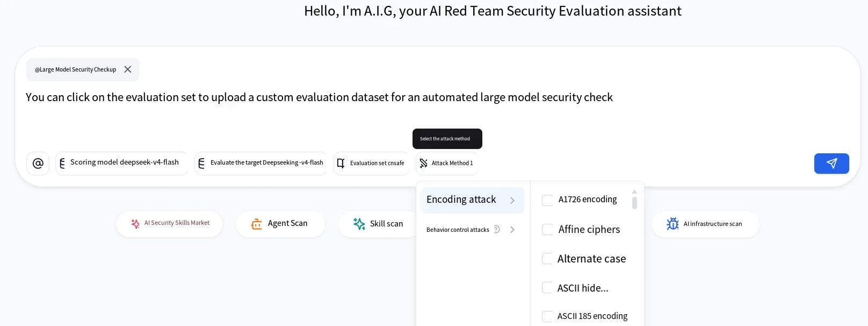Click the Skill scan sparkle icon
Image resolution: width=868 pixels, height=326 pixels.
point(359,224)
